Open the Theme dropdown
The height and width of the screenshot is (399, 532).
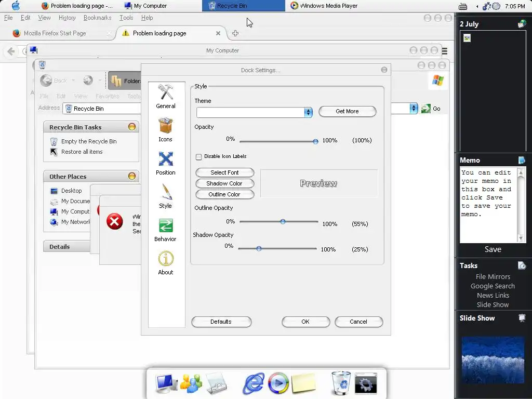[308, 112]
